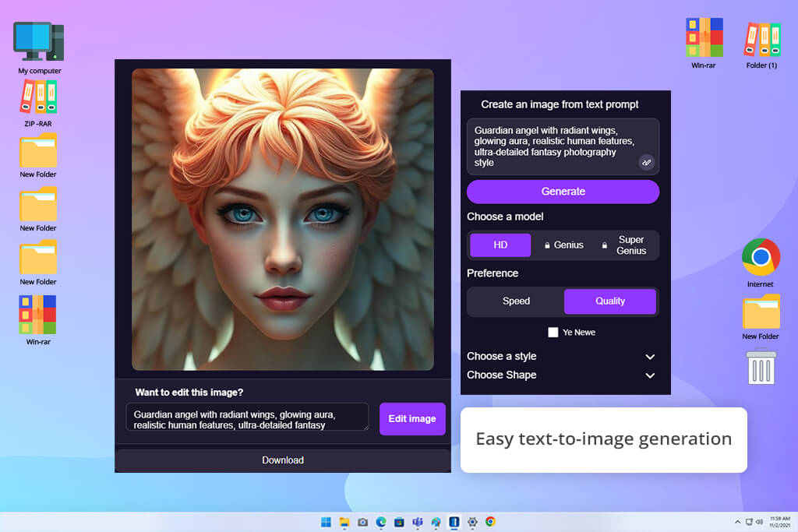Click the 'Create an image from text prompt' heading
This screenshot has height=532, width=798.
tap(560, 104)
